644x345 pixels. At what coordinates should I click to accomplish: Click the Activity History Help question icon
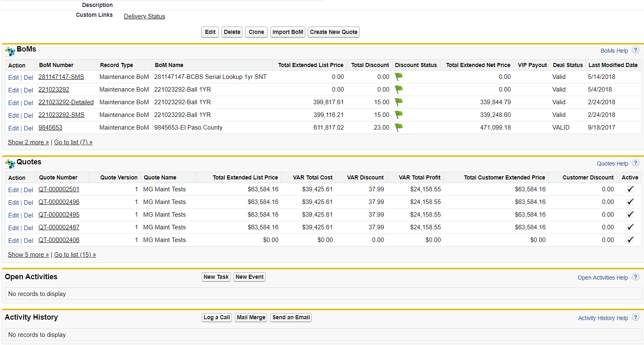[635, 318]
